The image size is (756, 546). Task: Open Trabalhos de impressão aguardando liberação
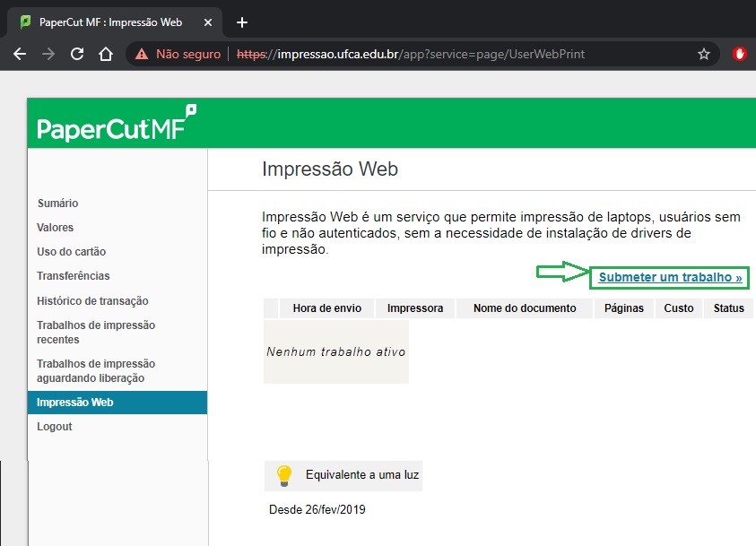96,370
